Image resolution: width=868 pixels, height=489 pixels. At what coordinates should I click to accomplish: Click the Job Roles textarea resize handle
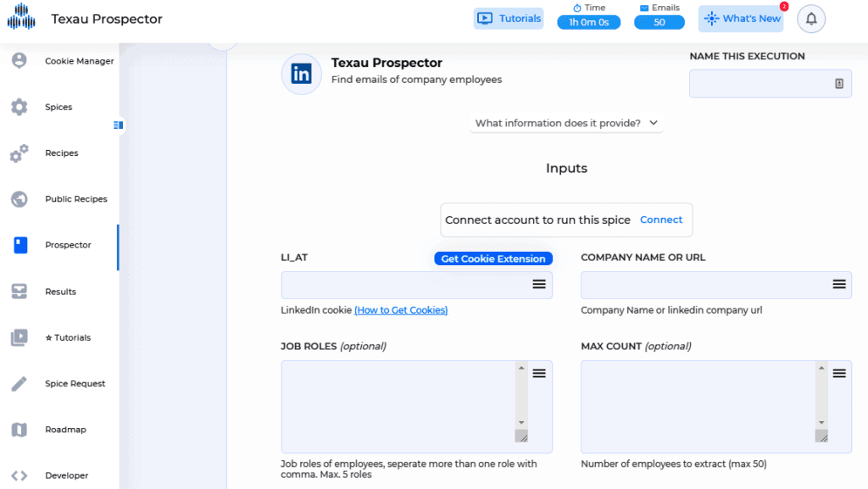522,436
